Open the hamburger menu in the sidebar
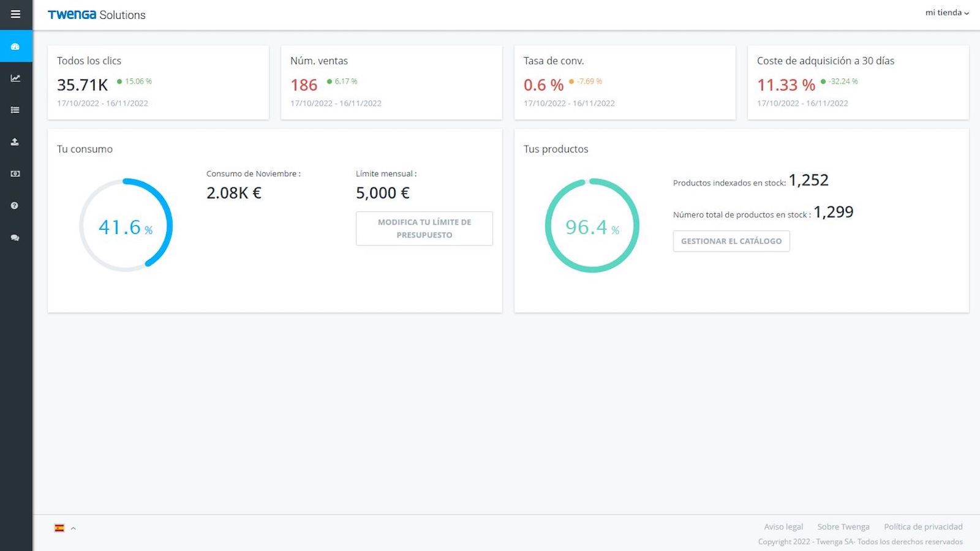980x551 pixels. pyautogui.click(x=16, y=14)
